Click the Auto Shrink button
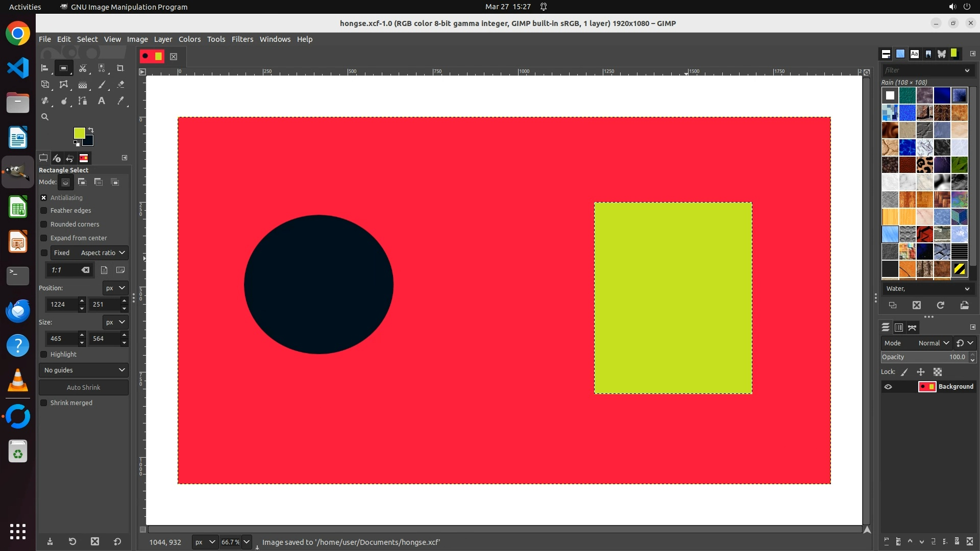The image size is (980, 551). 84,388
